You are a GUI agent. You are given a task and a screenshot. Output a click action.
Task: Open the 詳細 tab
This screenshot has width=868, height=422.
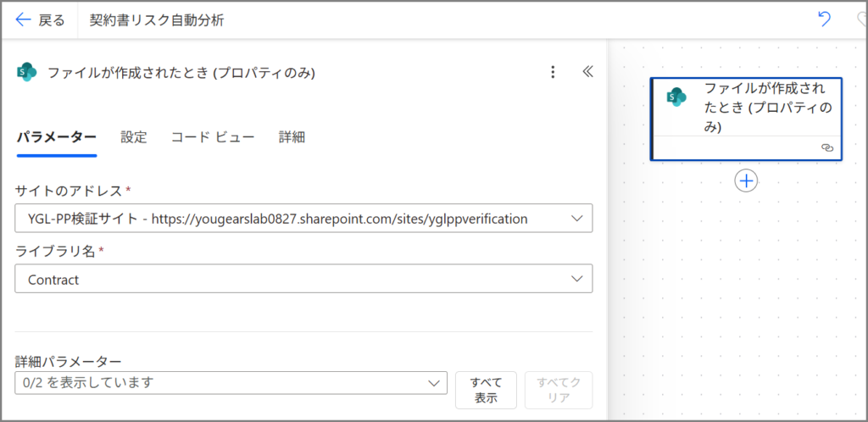(292, 137)
